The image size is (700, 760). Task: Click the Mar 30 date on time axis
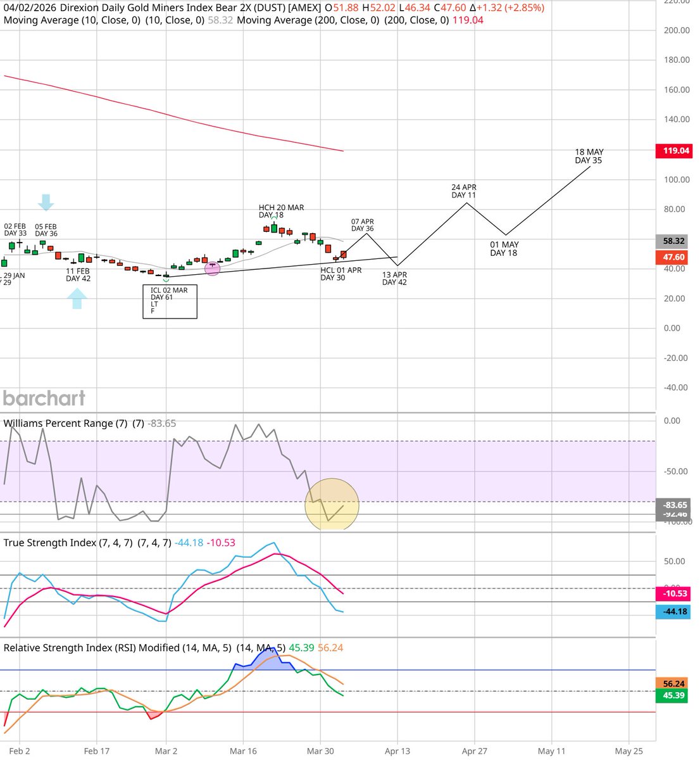[x=320, y=751]
